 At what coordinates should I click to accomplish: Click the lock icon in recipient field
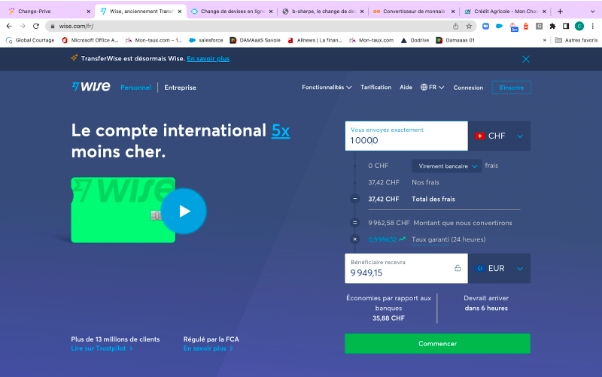click(x=458, y=268)
